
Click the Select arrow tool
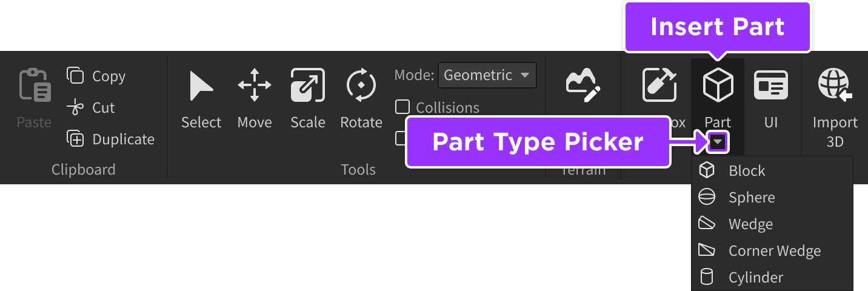click(x=201, y=85)
